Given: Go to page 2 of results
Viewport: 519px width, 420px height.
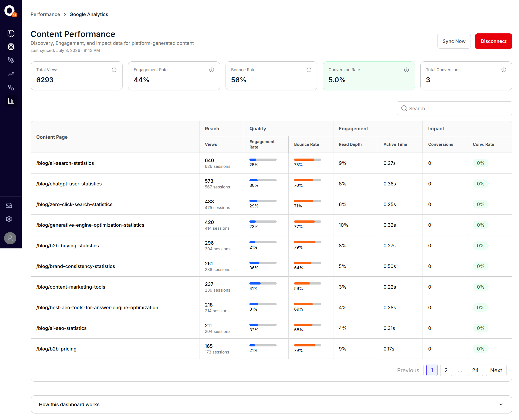Looking at the screenshot, I should tap(446, 370).
